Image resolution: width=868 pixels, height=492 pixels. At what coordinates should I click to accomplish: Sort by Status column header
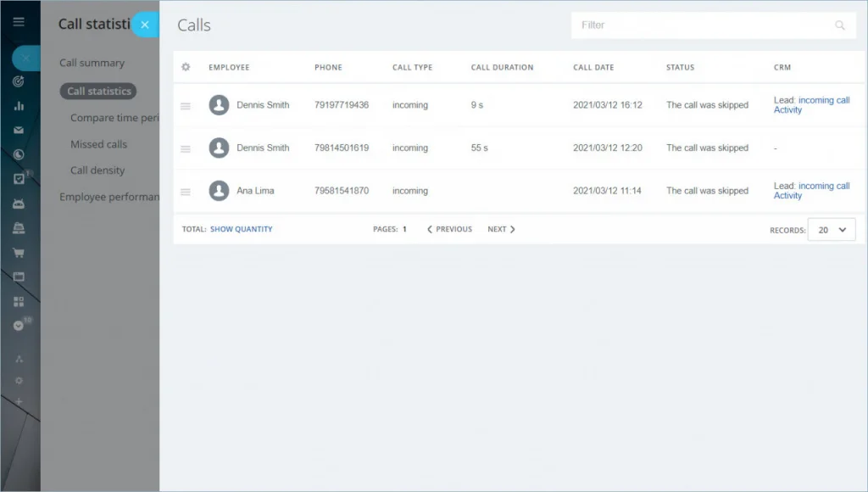680,67
